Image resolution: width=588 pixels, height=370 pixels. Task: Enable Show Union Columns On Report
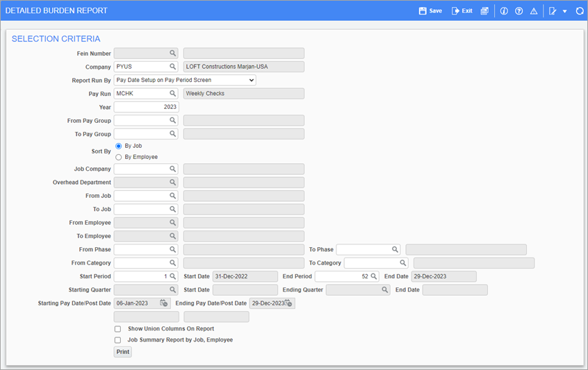117,329
